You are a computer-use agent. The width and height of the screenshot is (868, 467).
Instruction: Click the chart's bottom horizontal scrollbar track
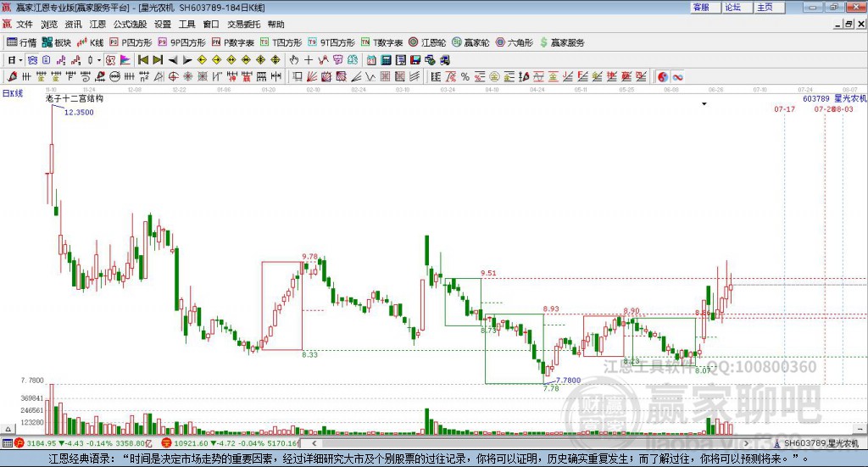point(531,443)
